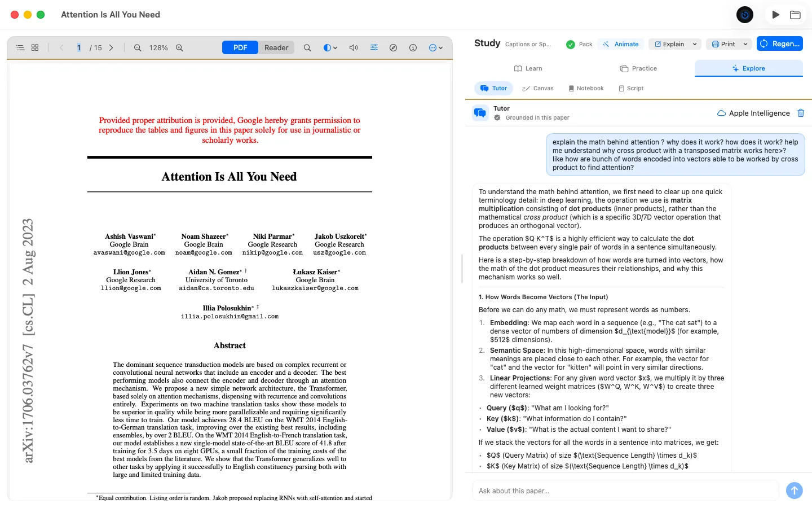The width and height of the screenshot is (812, 508).
Task: Show page thumbnails grid view
Action: point(35,48)
